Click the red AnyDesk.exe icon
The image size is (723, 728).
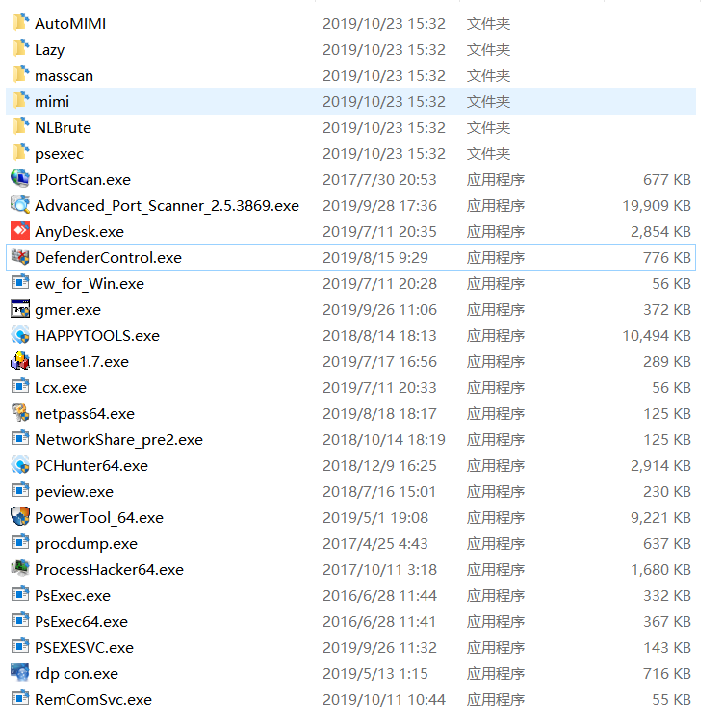point(20,231)
